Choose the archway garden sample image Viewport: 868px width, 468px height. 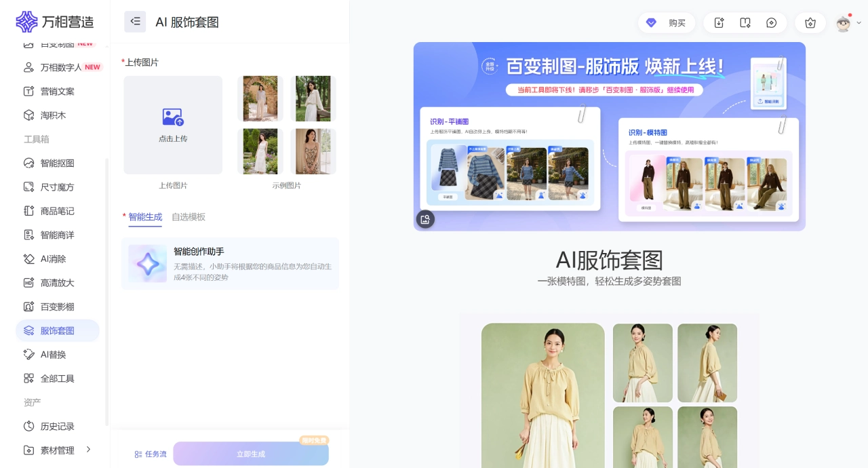coord(260,98)
